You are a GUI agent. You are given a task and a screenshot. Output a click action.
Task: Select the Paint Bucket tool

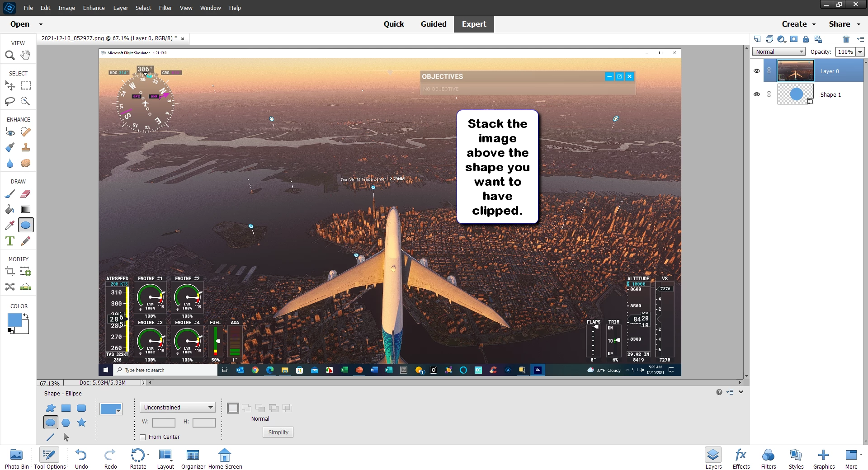tap(10, 209)
